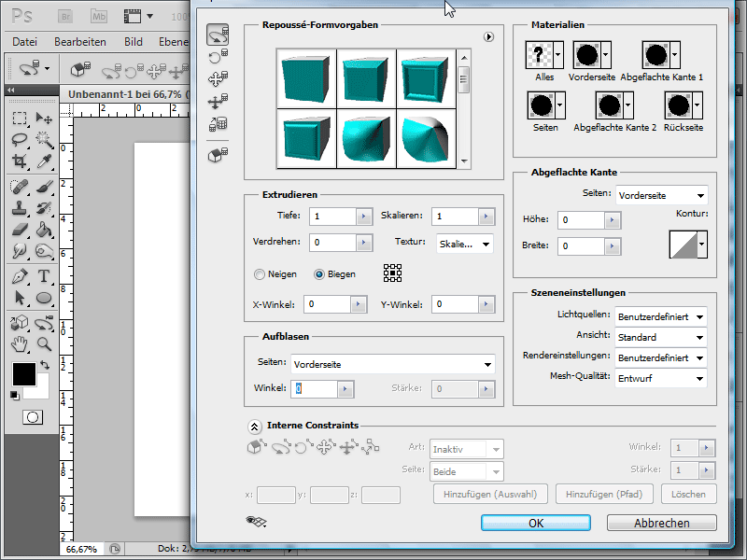Open the Textur dropdown
This screenshot has height=560, width=747.
pos(464,244)
